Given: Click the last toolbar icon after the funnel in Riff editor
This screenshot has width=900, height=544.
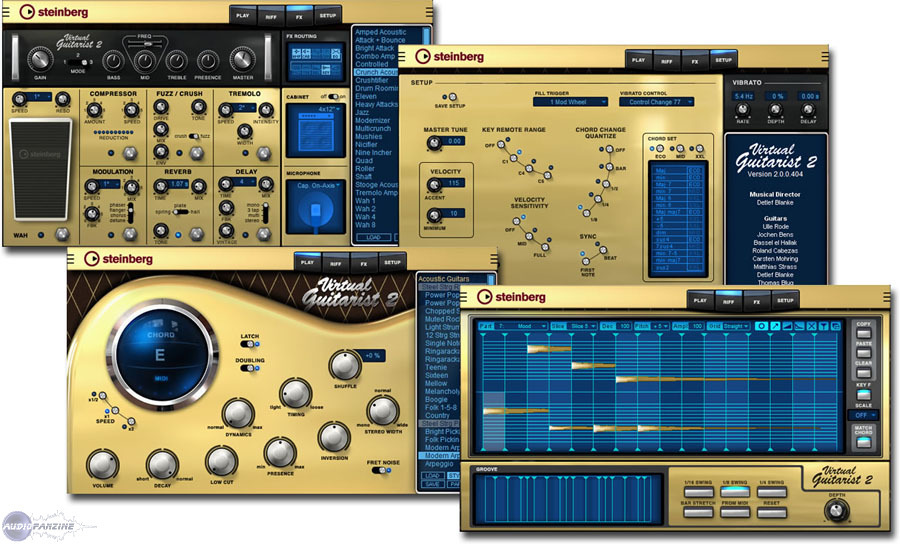Looking at the screenshot, I should coord(836,326).
